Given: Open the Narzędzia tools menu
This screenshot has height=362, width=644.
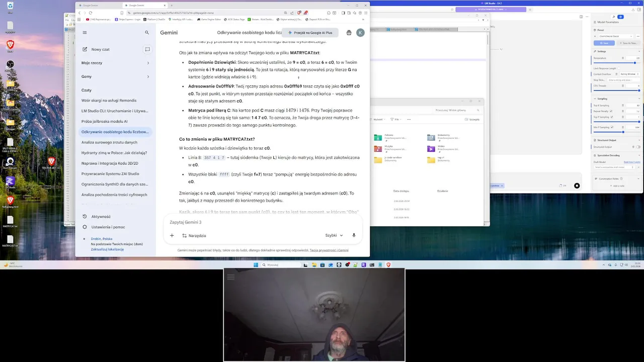Looking at the screenshot, I should (194, 235).
